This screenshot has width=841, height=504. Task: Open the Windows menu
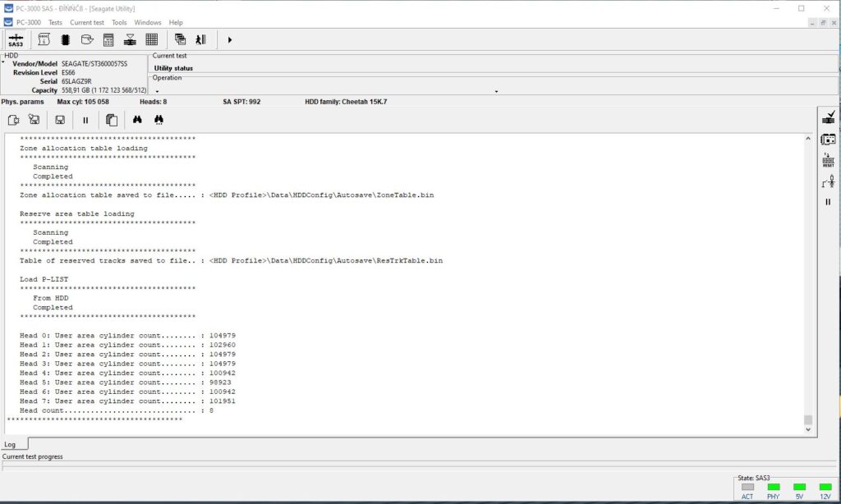click(148, 22)
